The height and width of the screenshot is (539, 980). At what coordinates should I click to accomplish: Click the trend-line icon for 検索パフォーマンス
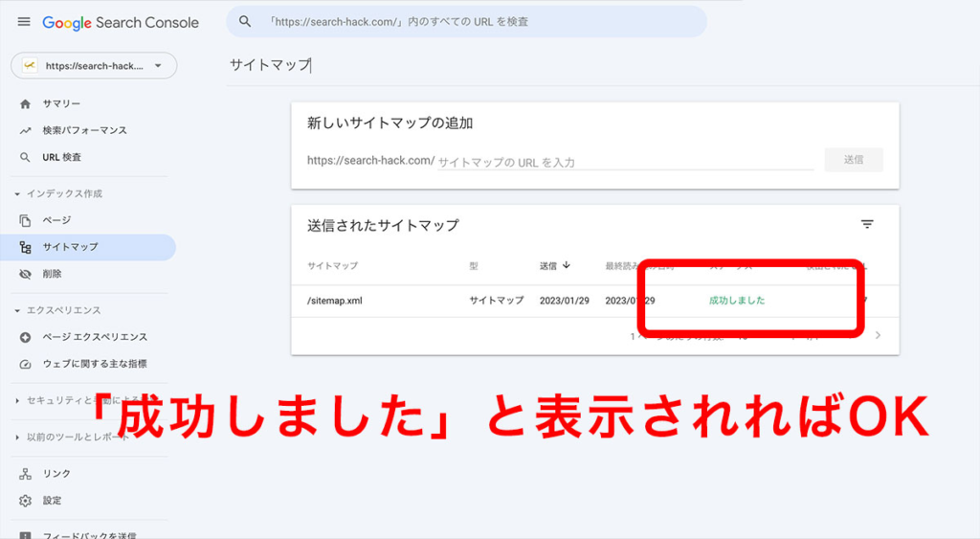(25, 131)
